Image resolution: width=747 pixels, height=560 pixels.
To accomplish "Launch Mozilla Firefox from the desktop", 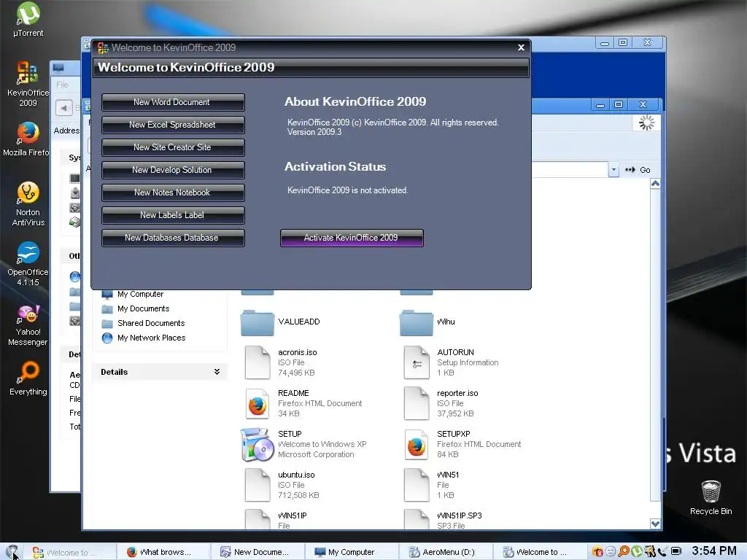I will (x=26, y=139).
